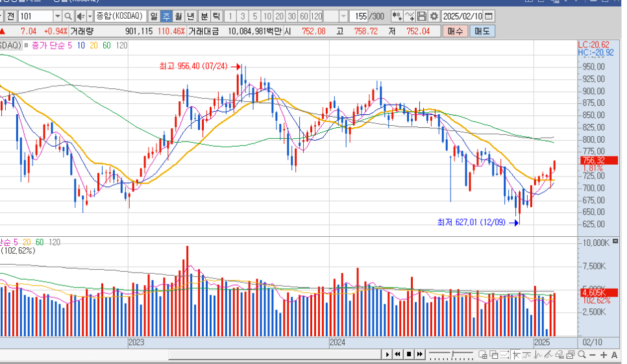Image resolution: width=627 pixels, height=364 pixels.
Task: Expand the interval dropdown after 120 button
Action: [x=343, y=16]
